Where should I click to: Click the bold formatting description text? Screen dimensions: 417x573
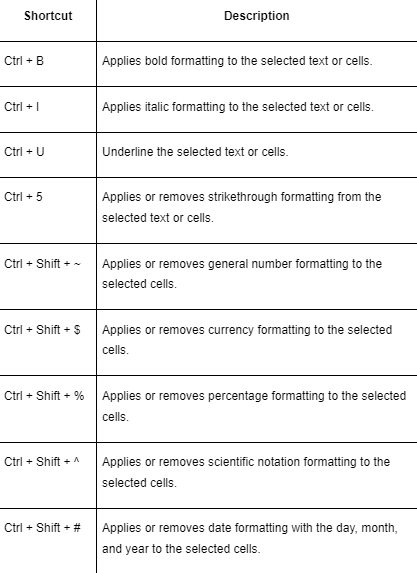point(237,61)
